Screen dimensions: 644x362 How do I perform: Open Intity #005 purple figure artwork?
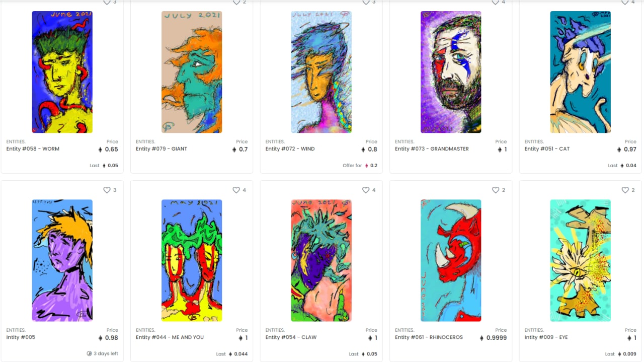tap(62, 260)
